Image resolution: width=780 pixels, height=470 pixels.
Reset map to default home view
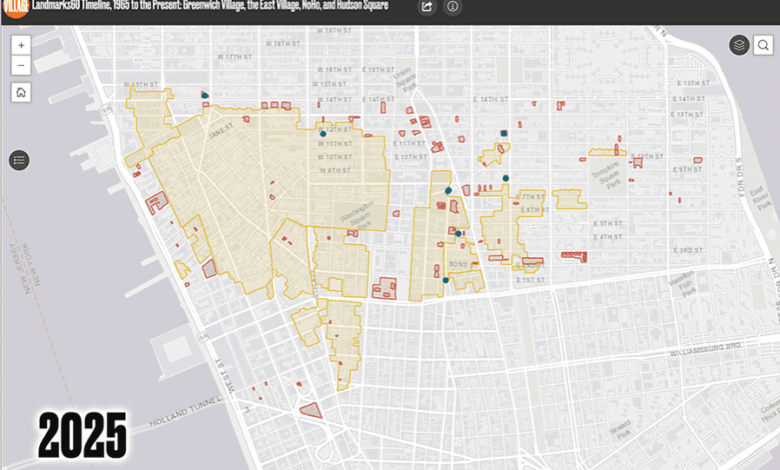(21, 92)
